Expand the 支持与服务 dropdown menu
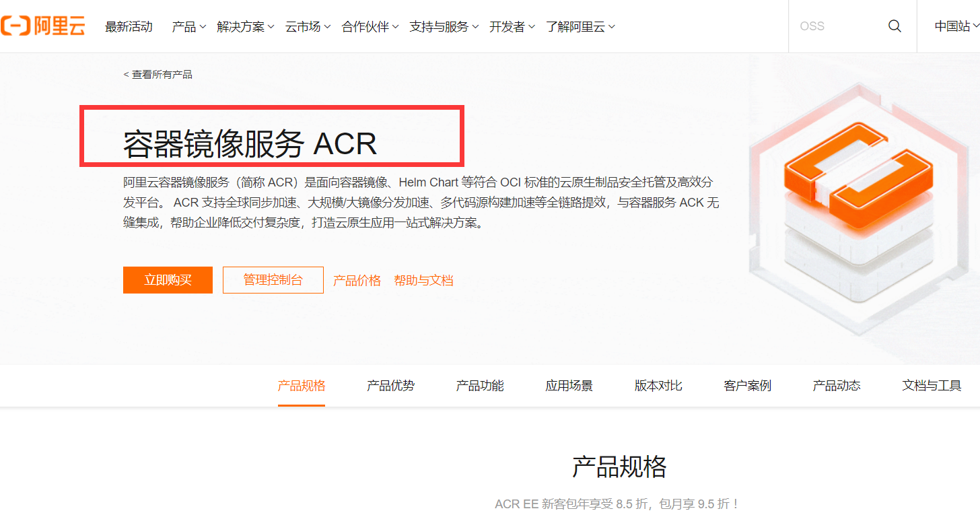The height and width of the screenshot is (515, 980). point(444,27)
